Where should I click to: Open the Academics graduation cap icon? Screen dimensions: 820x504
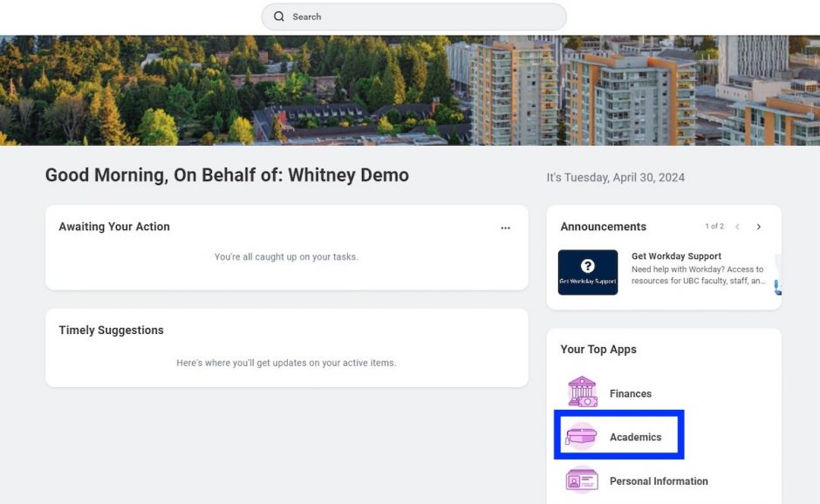tap(581, 436)
